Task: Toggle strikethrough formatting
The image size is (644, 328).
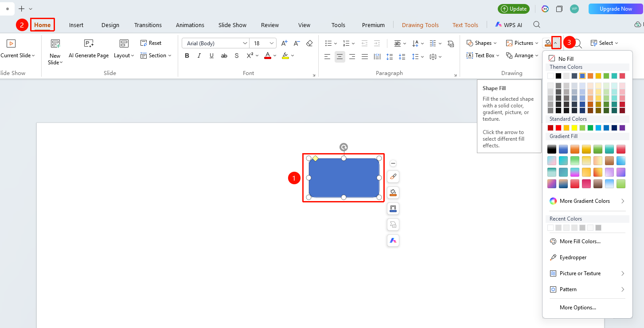Action: pos(224,55)
